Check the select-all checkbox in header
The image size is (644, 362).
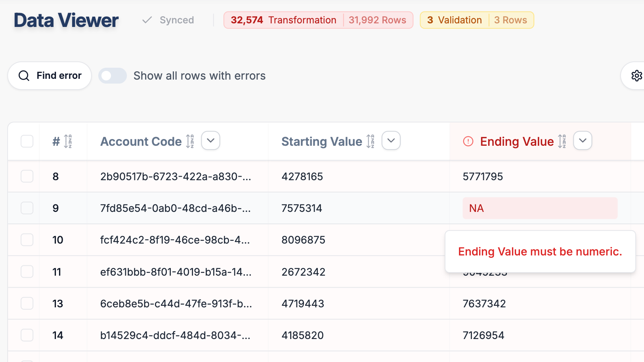pyautogui.click(x=27, y=141)
